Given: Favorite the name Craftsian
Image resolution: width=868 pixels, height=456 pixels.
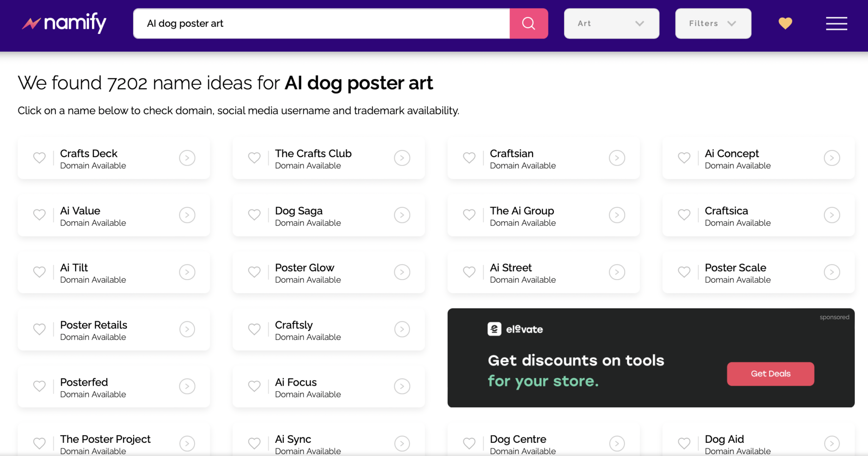Looking at the screenshot, I should point(469,158).
